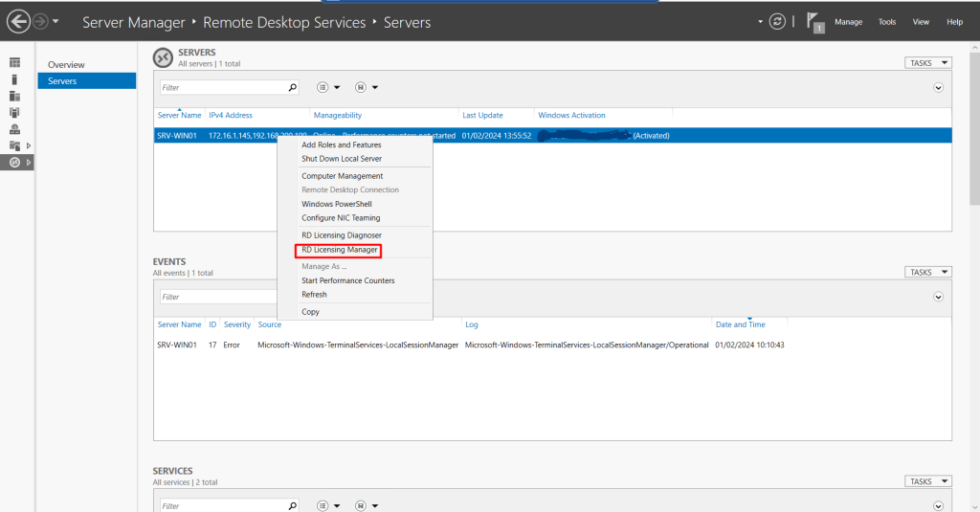This screenshot has width=980, height=512.
Task: Open the Manage menu
Action: pos(848,22)
